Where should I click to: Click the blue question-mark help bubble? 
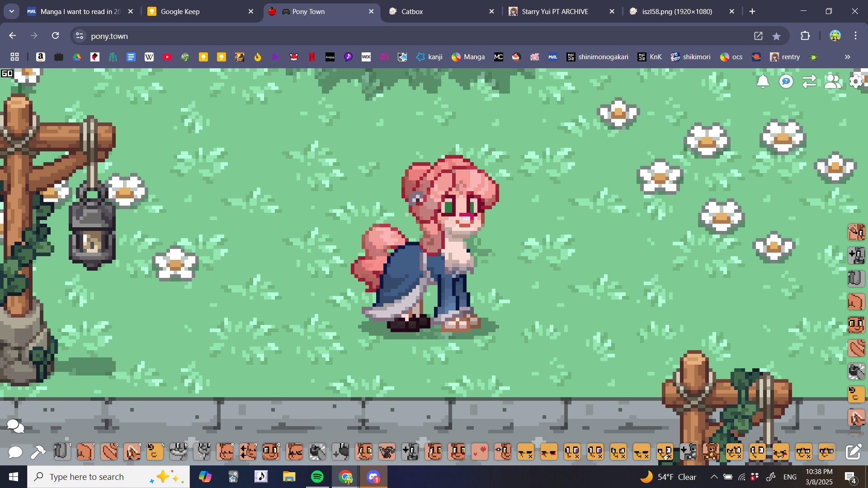click(786, 81)
